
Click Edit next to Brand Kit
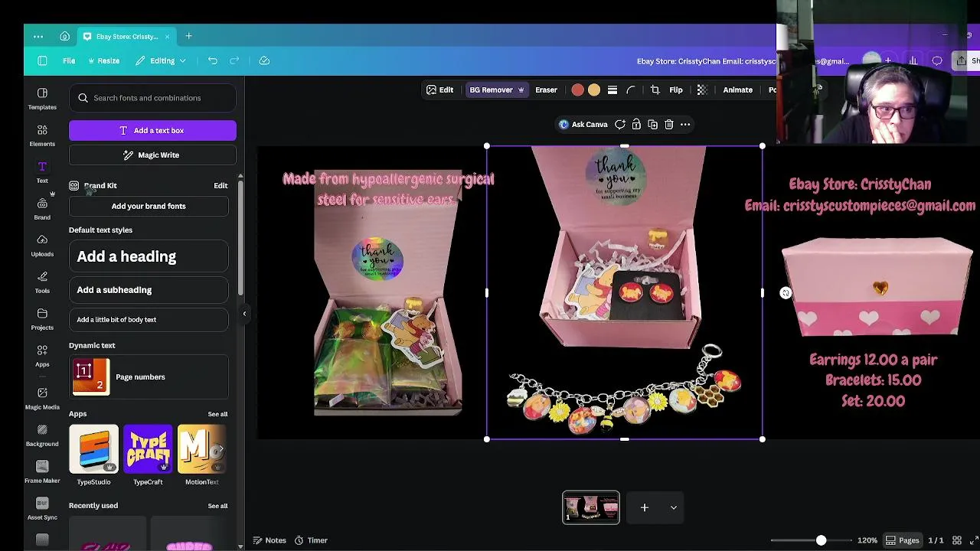pos(220,185)
